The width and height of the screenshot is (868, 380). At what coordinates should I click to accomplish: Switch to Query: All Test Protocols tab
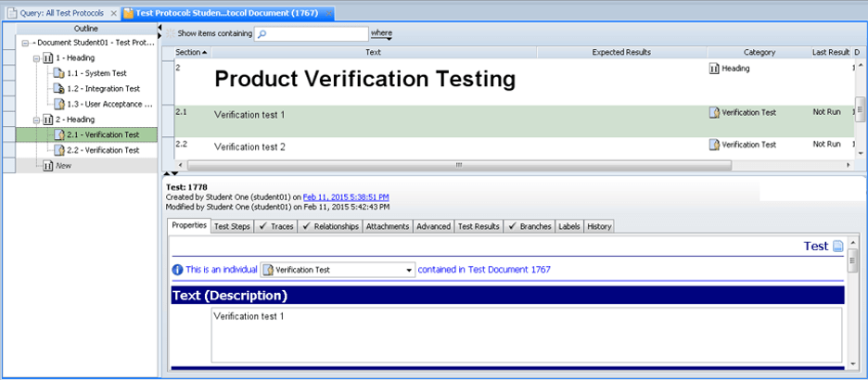pyautogui.click(x=61, y=13)
